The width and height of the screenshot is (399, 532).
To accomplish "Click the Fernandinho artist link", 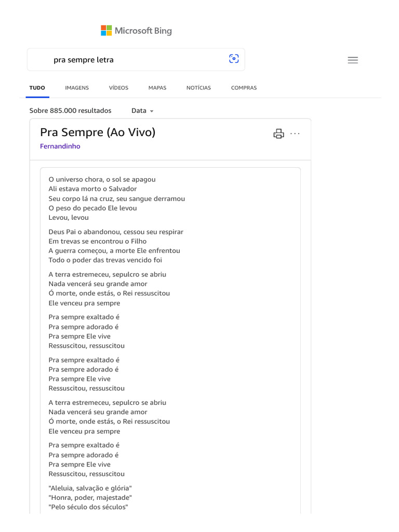I will tap(60, 146).
